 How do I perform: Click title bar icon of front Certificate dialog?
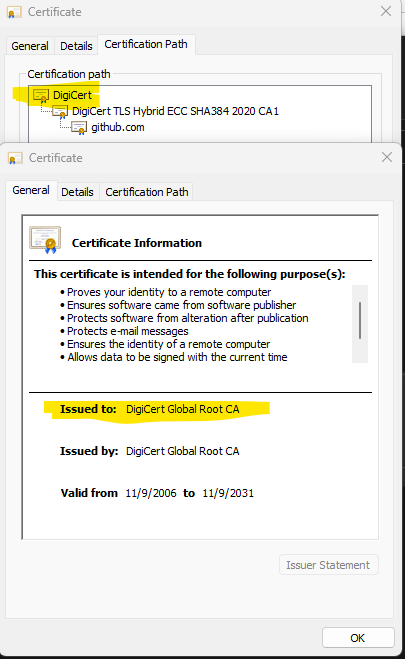coord(15,158)
